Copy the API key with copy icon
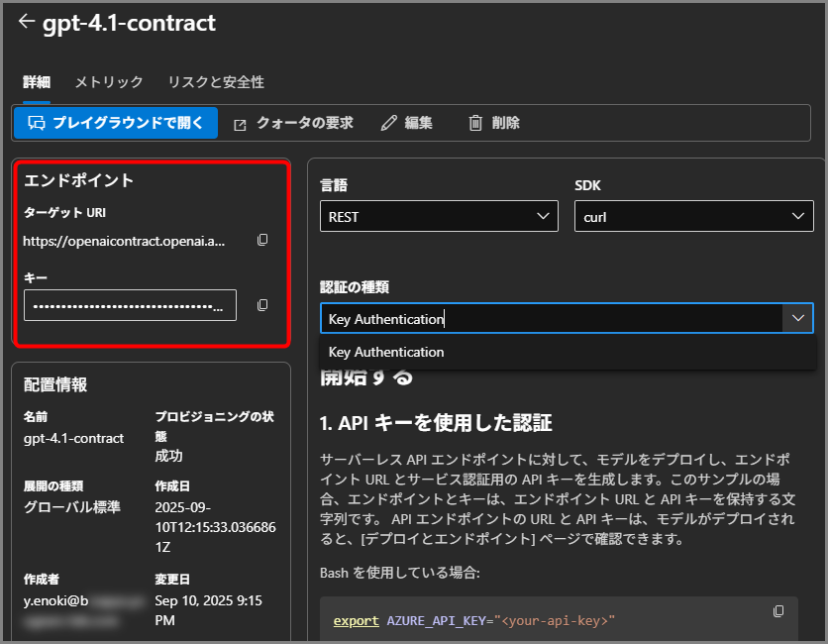Screen dimensions: 828x644 click(x=262, y=305)
